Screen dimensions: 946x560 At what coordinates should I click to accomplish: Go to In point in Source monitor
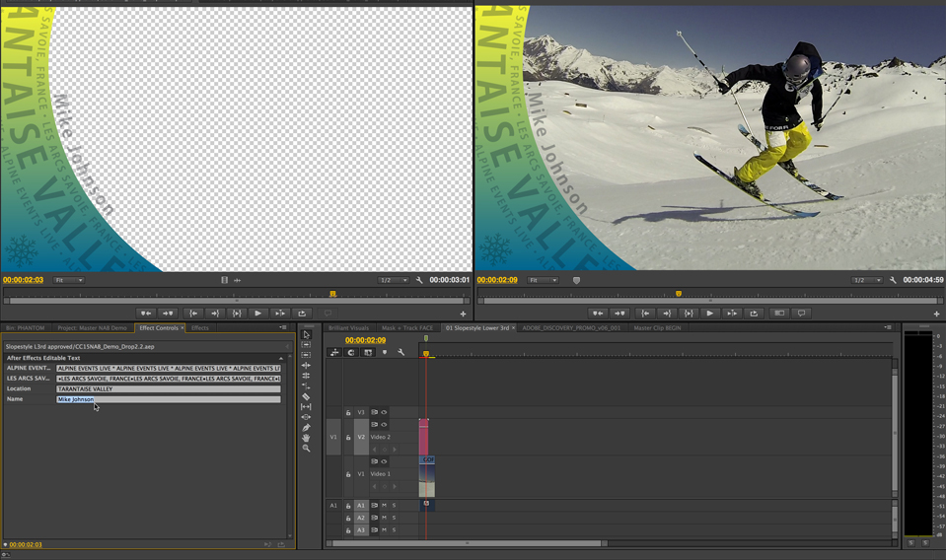[x=193, y=314]
